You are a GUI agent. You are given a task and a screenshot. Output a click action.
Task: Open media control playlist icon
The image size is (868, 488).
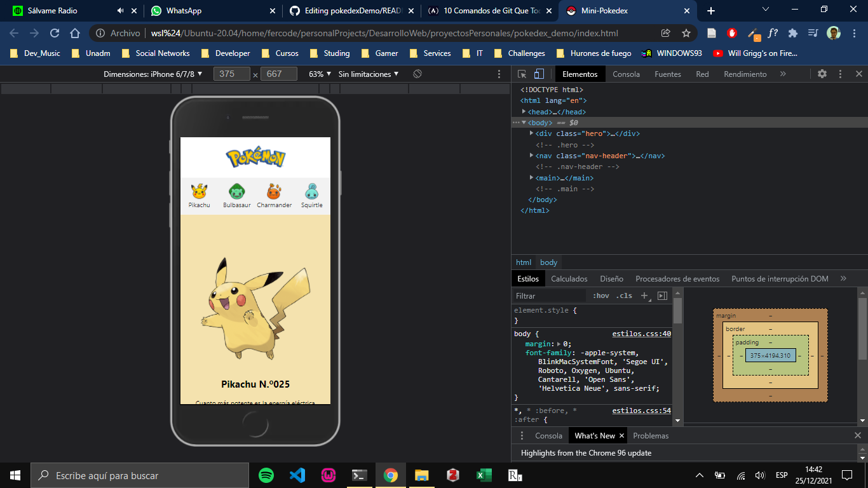pyautogui.click(x=813, y=33)
